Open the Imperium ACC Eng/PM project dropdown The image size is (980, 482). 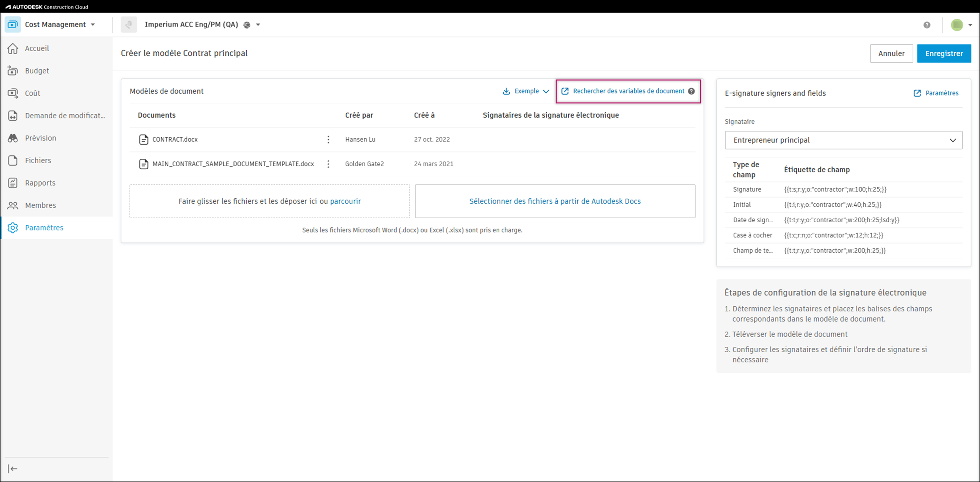[258, 25]
